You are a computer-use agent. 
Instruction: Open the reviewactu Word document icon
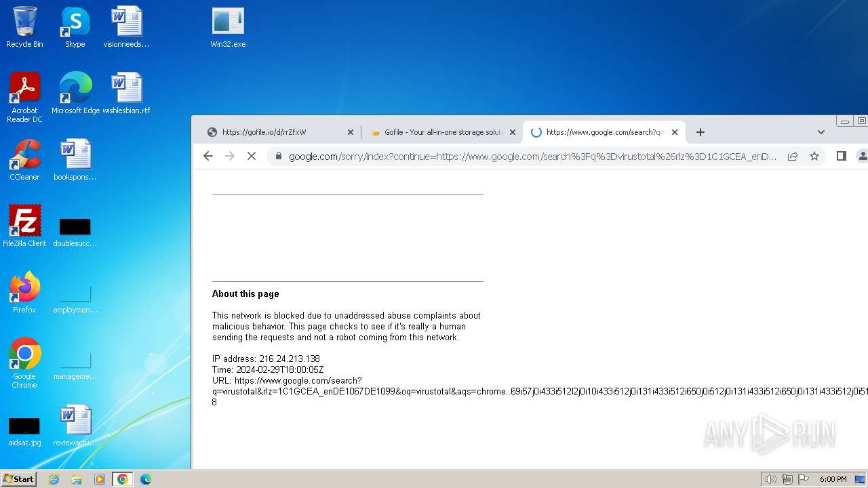pyautogui.click(x=75, y=426)
